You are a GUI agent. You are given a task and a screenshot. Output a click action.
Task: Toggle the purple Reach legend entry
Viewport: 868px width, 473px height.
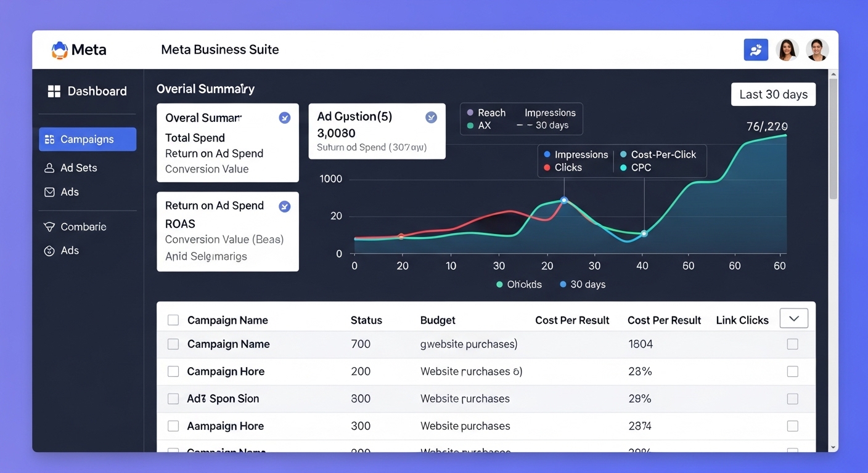[x=486, y=113]
